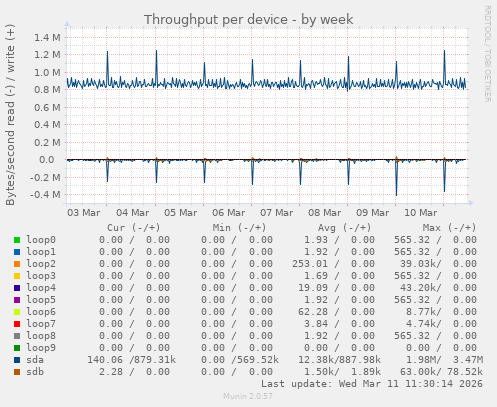
Task: Select the 'loop9' legend label
Action: [41, 348]
